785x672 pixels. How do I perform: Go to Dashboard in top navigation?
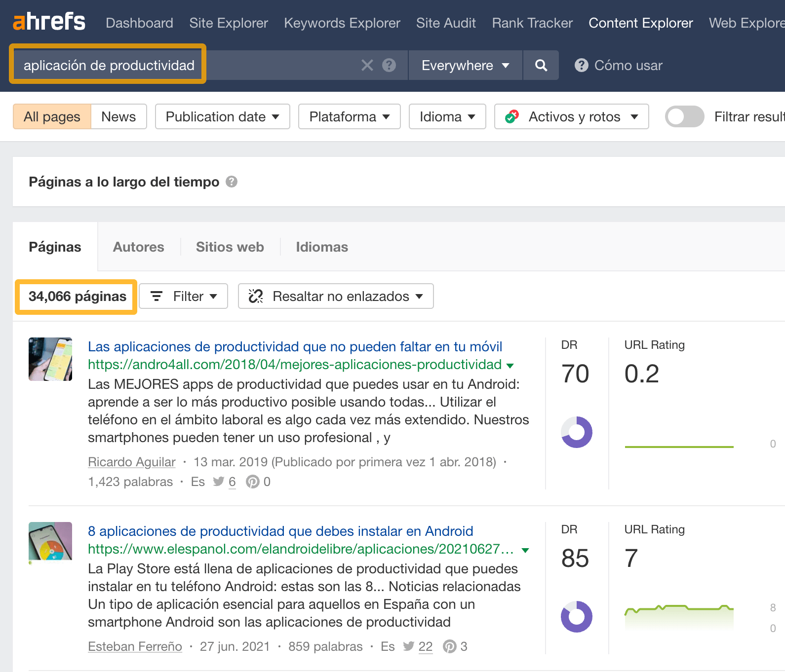[139, 23]
